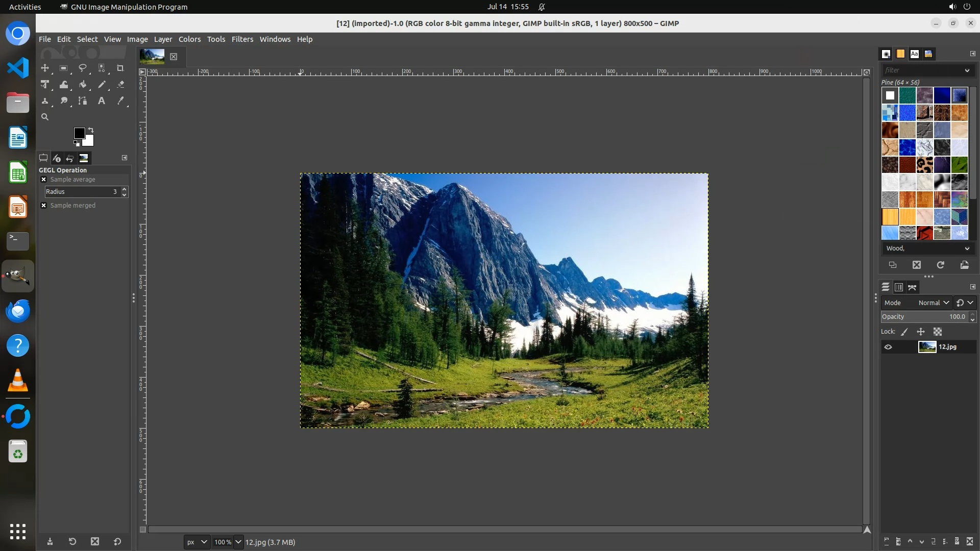Swap foreground and background colors
Image resolution: width=980 pixels, height=551 pixels.
click(91, 130)
